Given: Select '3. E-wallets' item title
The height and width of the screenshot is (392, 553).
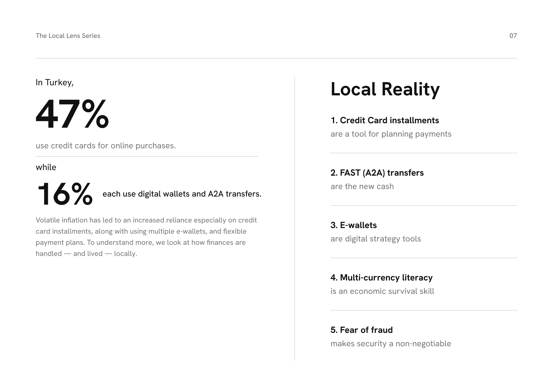Looking at the screenshot, I should (353, 225).
